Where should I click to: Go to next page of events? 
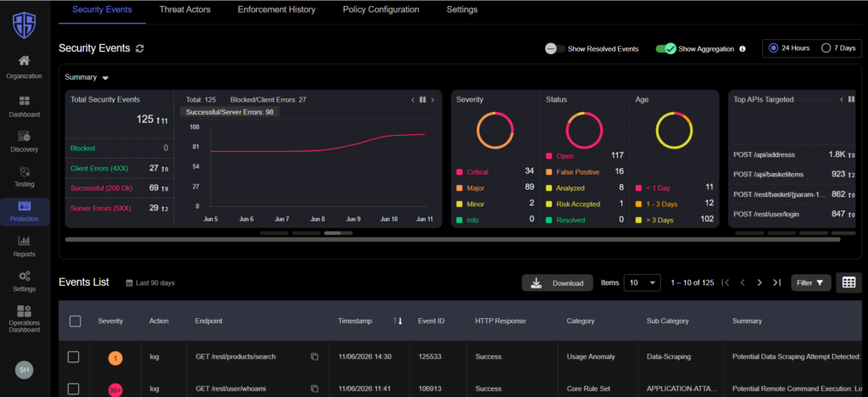coord(759,282)
